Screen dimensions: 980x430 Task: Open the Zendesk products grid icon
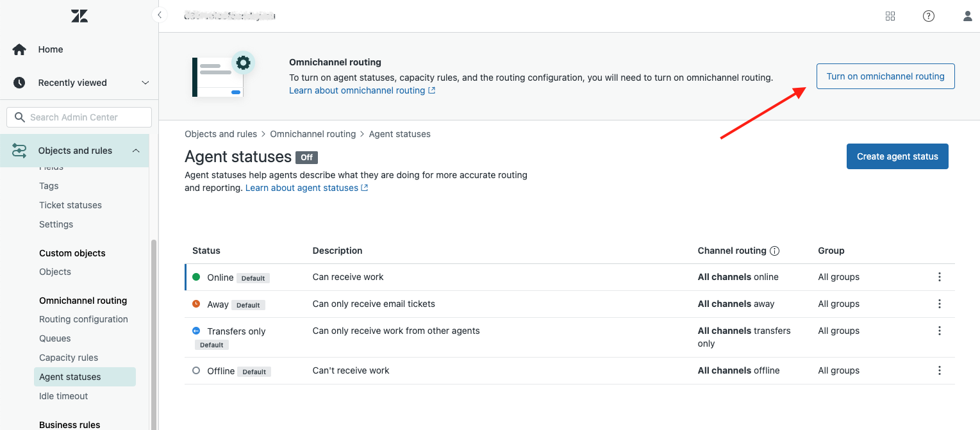click(890, 16)
